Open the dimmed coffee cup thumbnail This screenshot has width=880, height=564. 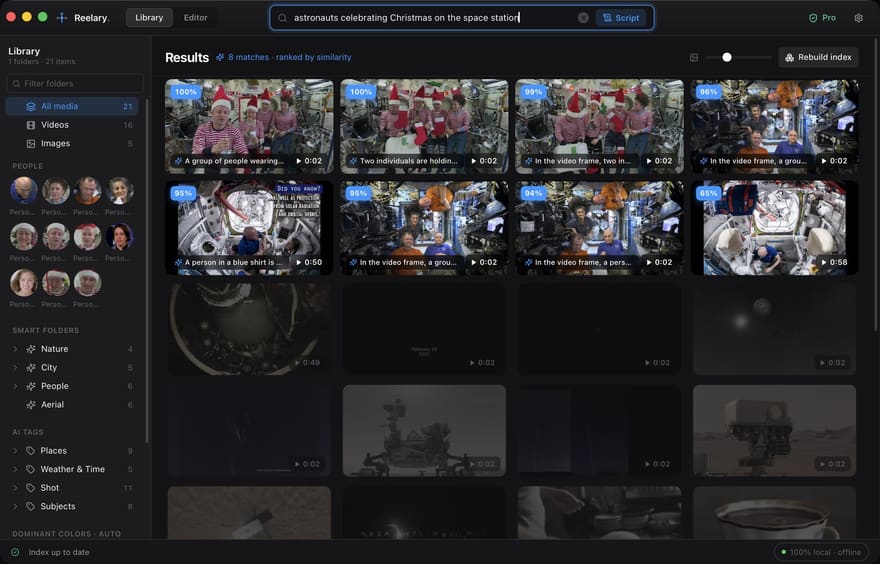pyautogui.click(x=774, y=513)
